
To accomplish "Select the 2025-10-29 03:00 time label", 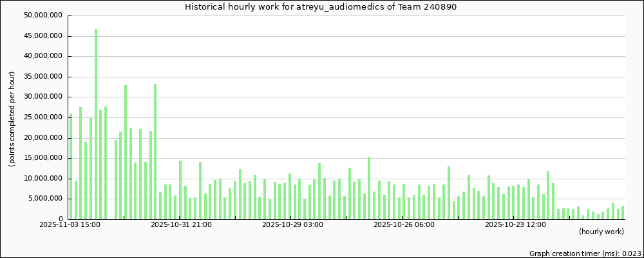I will [x=292, y=225].
